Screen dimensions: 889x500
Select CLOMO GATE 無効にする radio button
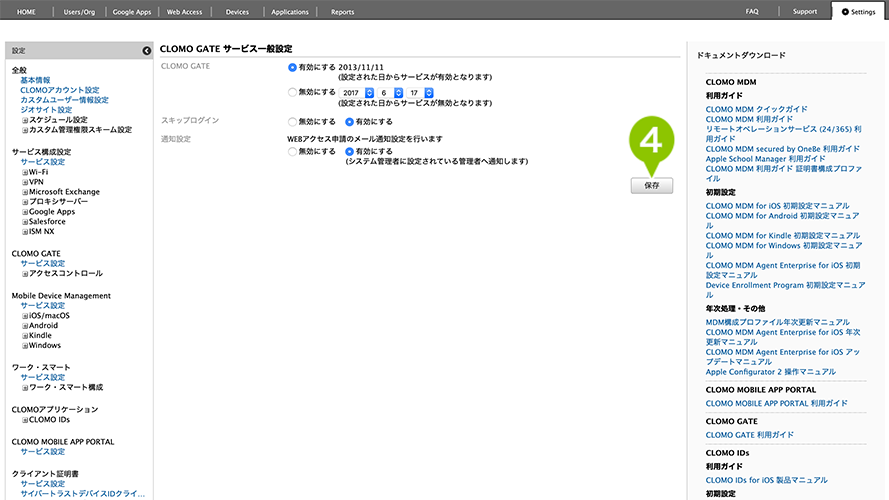tap(292, 92)
